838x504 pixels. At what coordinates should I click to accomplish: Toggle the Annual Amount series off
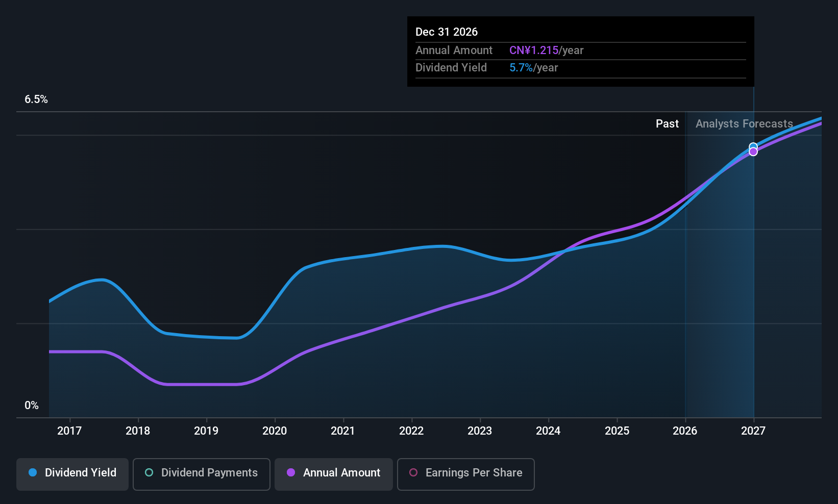tap(333, 473)
